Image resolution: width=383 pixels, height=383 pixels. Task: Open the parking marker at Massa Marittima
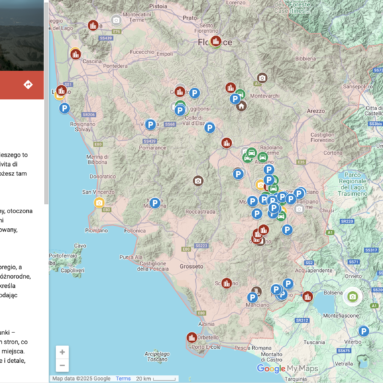[155, 203]
